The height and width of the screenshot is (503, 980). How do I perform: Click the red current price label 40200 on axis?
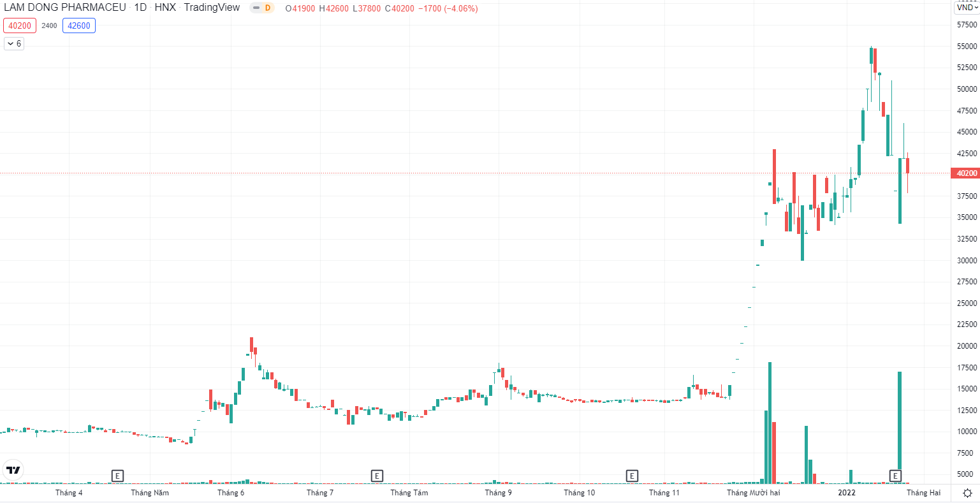966,173
